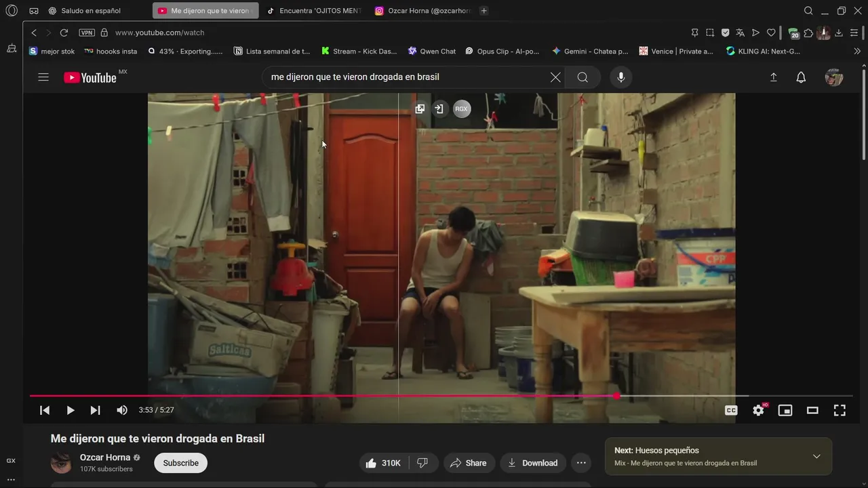The height and width of the screenshot is (488, 868).
Task: Open YouTube notifications bell
Action: (x=801, y=77)
